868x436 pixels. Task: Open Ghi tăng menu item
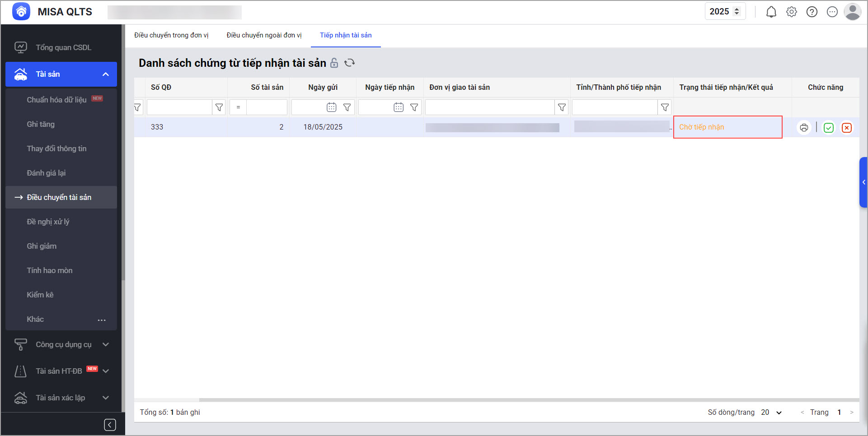click(61, 124)
